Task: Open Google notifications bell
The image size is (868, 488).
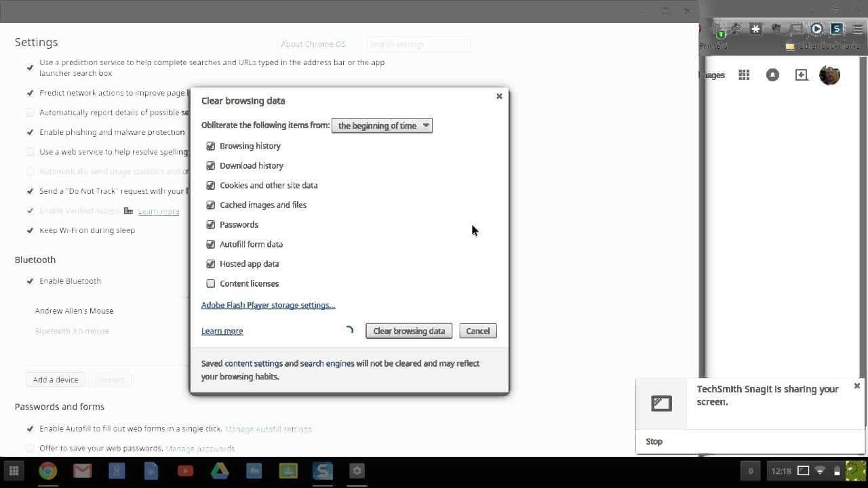Action: [772, 75]
